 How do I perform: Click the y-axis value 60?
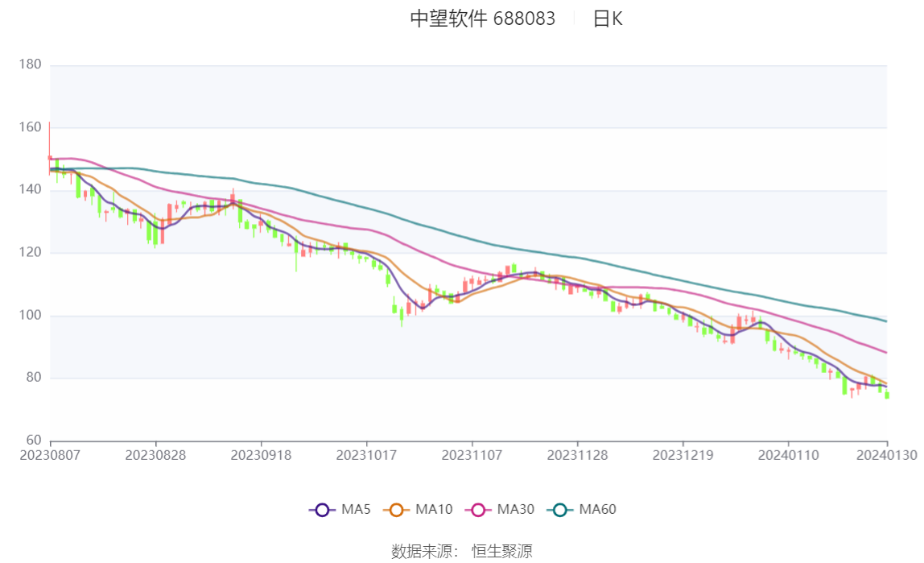(34, 441)
